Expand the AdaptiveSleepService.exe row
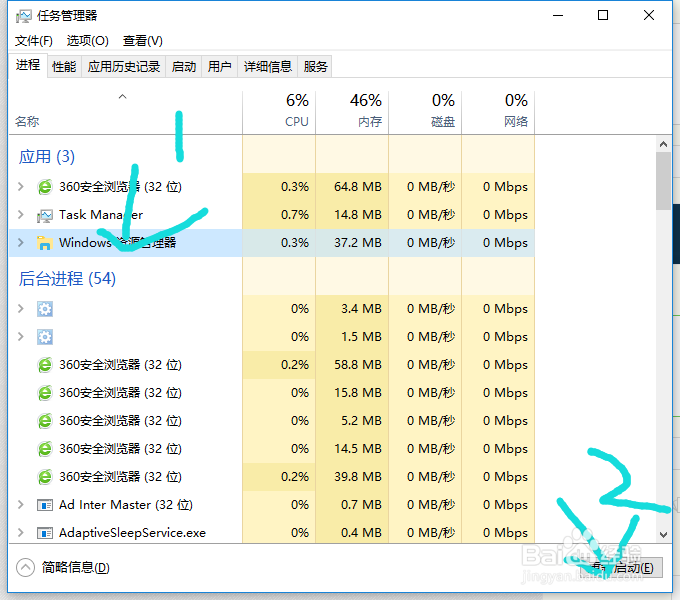 [20, 533]
